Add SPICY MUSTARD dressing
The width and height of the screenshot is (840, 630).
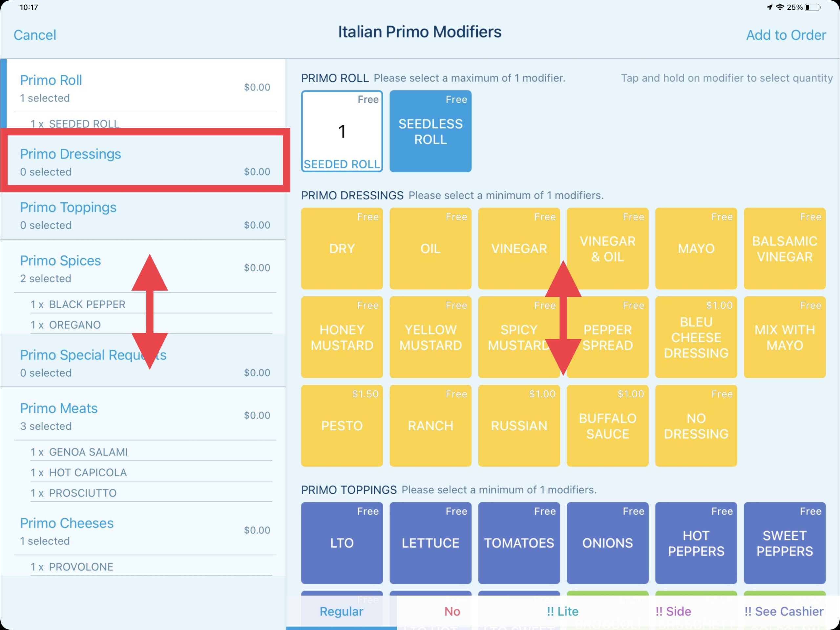[x=519, y=337]
